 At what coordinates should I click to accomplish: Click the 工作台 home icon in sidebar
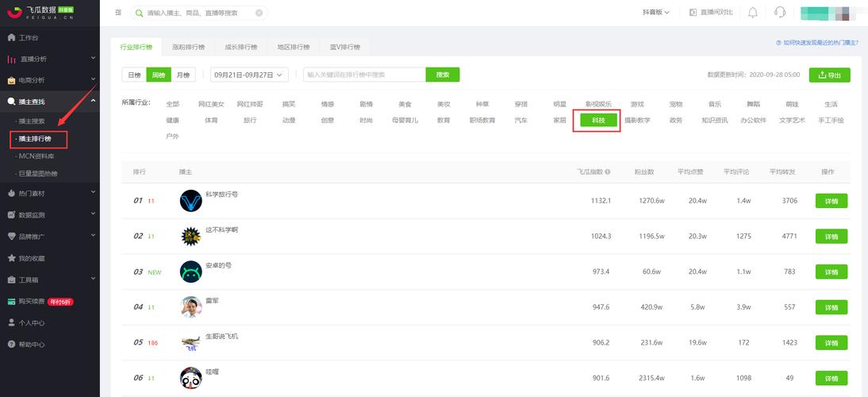click(x=11, y=37)
